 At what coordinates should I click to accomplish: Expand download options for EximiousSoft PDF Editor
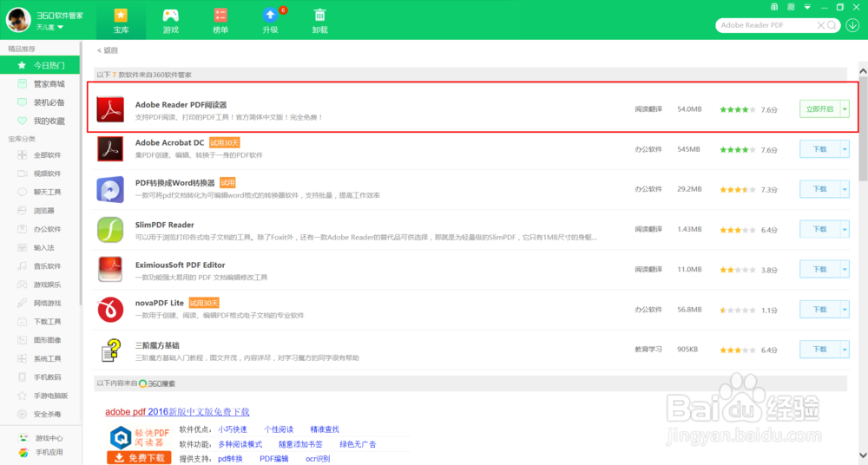click(x=845, y=270)
